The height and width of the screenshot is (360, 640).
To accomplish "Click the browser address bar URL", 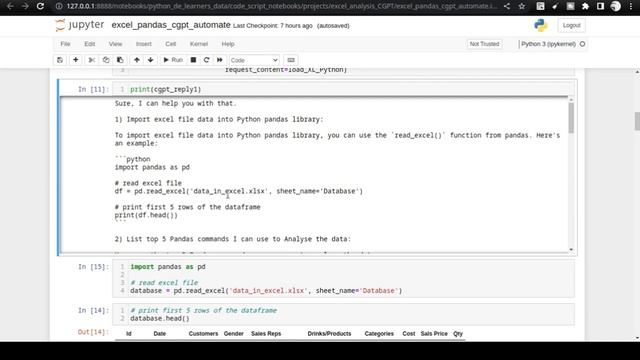I will pyautogui.click(x=282, y=6).
